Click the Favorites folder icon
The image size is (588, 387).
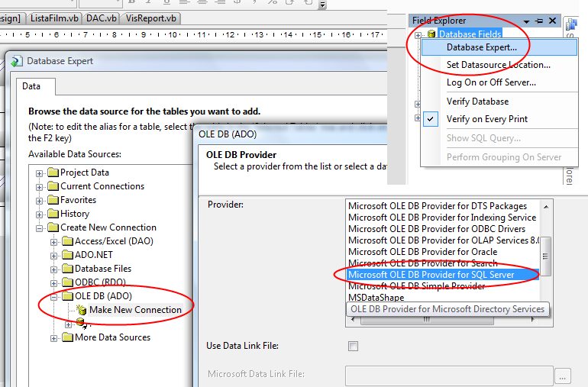coord(53,200)
